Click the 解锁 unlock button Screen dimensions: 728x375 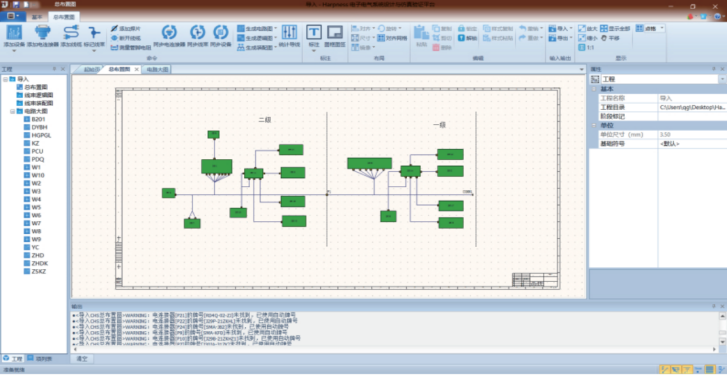coord(468,38)
